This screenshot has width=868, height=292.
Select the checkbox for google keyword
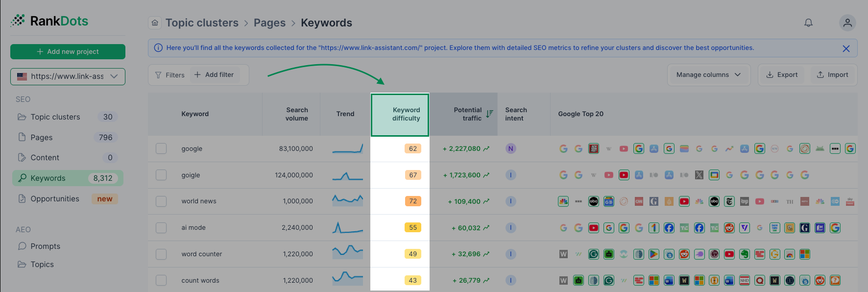click(x=161, y=148)
